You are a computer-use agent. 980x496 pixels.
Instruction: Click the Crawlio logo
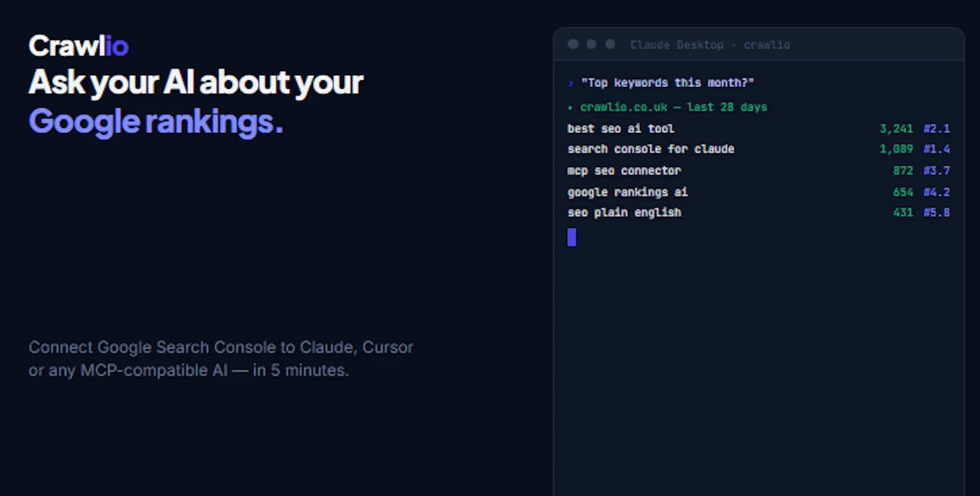pos(78,46)
